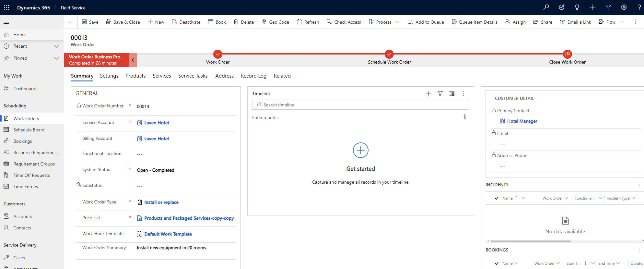Viewport: 644px width, 269px height.
Task: Click the Close Work Order stage marker
Action: [568, 54]
